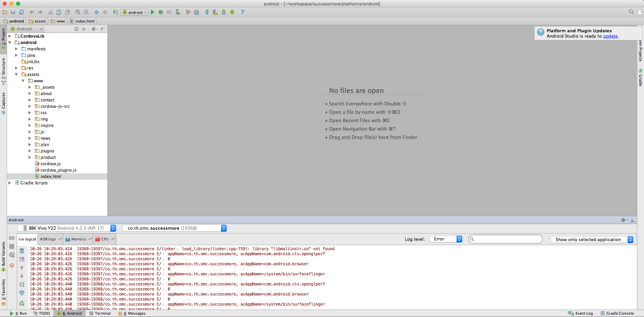This screenshot has width=644, height=317.
Task: Restart logcat with the green arrow icon
Action: [22, 303]
